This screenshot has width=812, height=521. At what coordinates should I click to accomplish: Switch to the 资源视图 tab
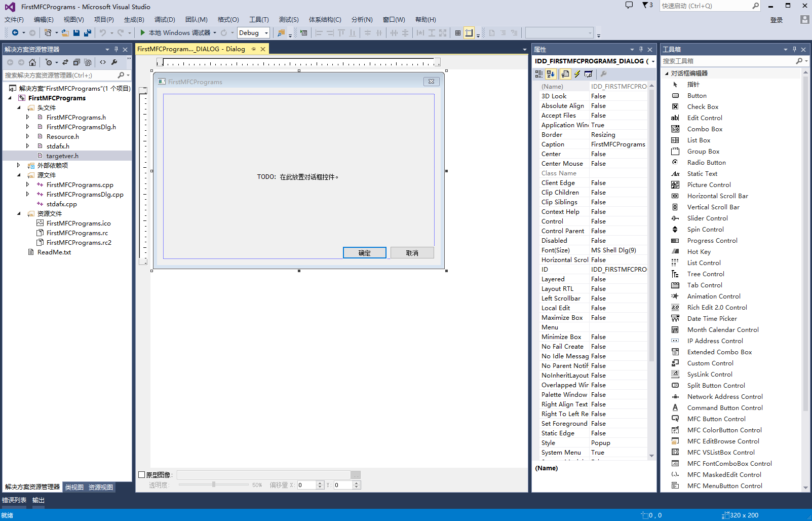click(101, 488)
